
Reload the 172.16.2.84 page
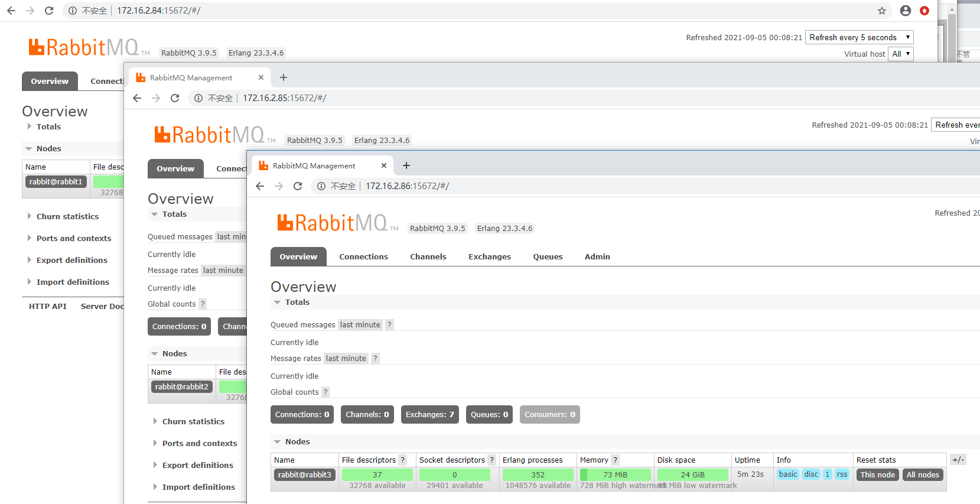click(49, 11)
